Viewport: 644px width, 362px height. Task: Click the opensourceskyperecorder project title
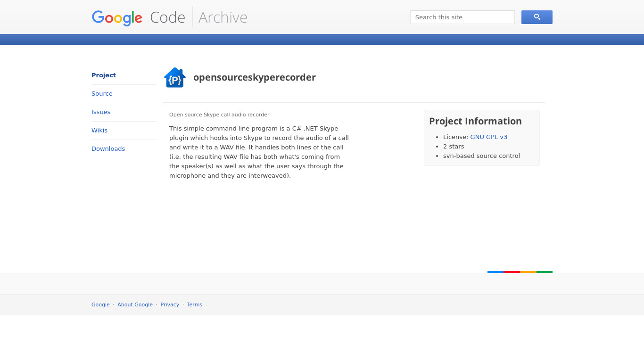pyautogui.click(x=255, y=77)
